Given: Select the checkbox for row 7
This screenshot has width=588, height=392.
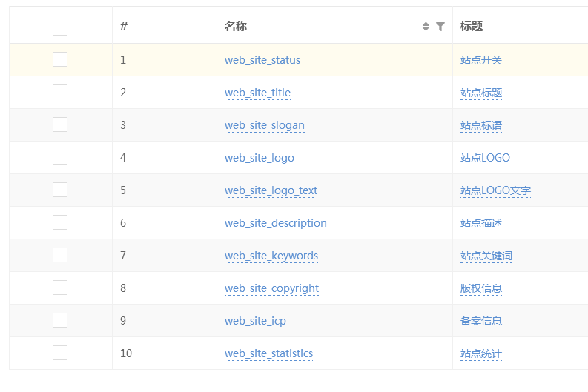Looking at the screenshot, I should coord(60,255).
